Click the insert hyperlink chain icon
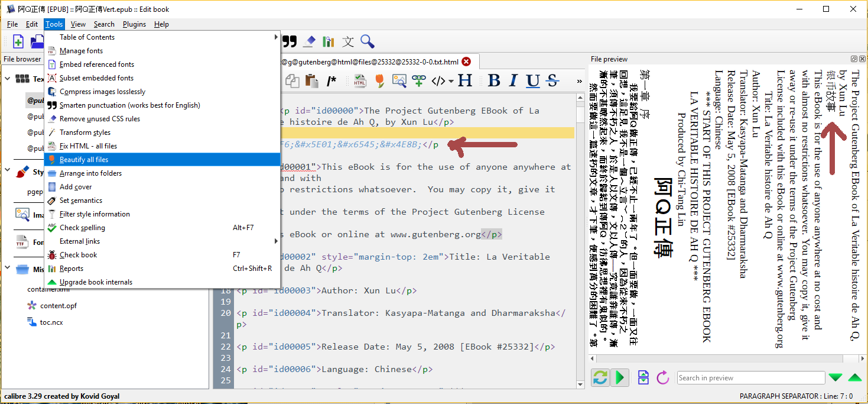The width and height of the screenshot is (868, 404). click(419, 80)
